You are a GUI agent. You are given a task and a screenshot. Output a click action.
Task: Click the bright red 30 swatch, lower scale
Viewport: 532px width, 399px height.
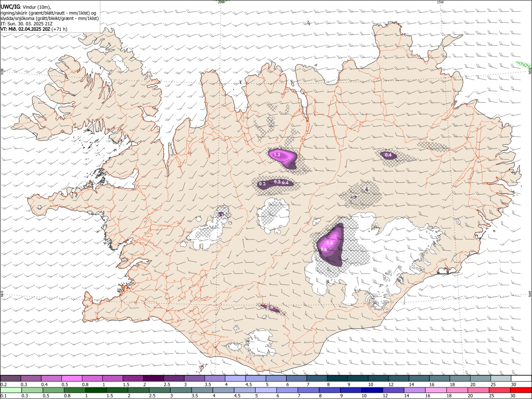(521, 390)
